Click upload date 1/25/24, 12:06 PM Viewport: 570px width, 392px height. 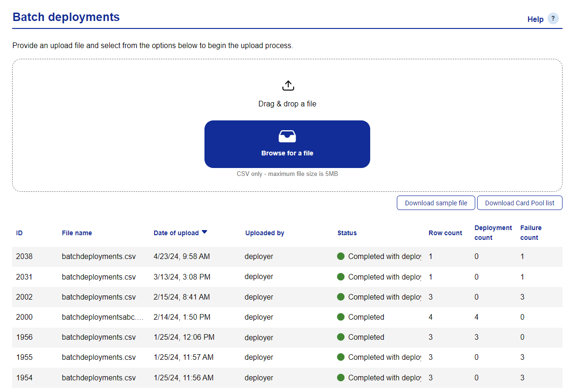click(x=184, y=337)
